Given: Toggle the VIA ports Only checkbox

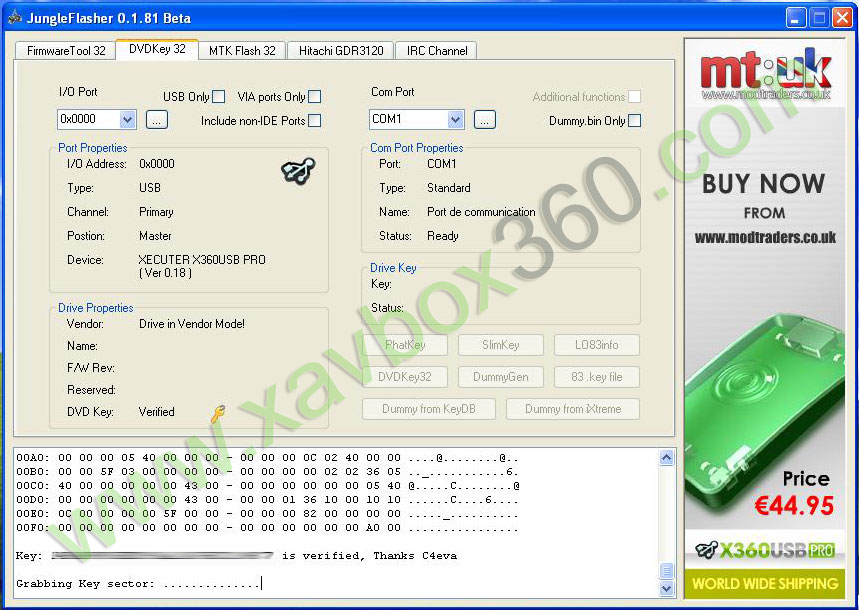Looking at the screenshot, I should (314, 96).
